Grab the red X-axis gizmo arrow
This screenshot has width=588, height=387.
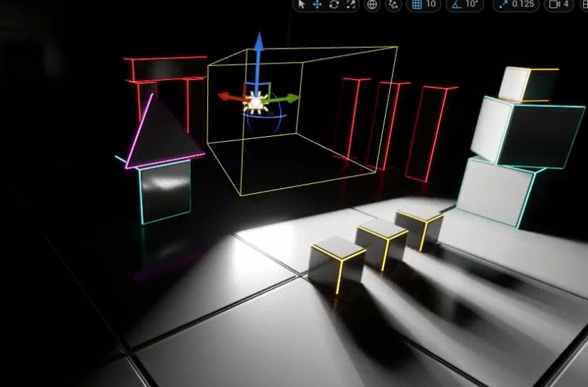pos(229,97)
